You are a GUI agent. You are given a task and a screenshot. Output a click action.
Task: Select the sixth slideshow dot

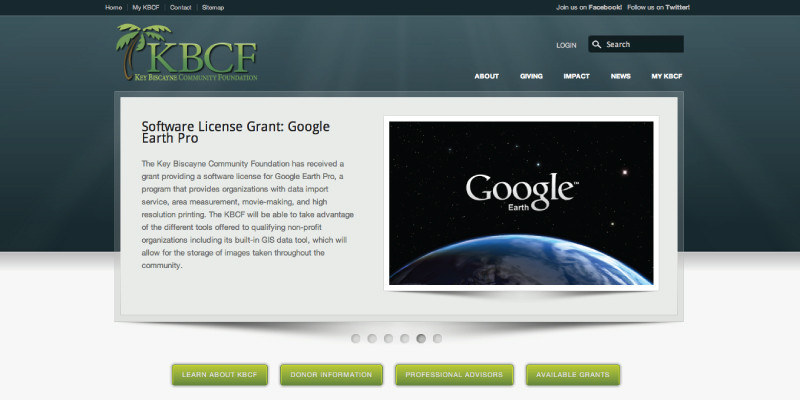pyautogui.click(x=437, y=338)
